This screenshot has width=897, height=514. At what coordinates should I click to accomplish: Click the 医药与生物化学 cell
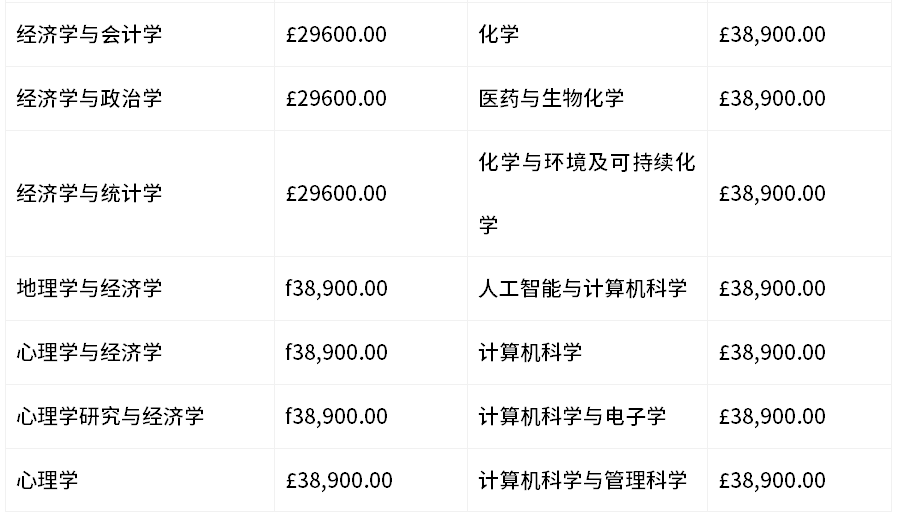(551, 99)
